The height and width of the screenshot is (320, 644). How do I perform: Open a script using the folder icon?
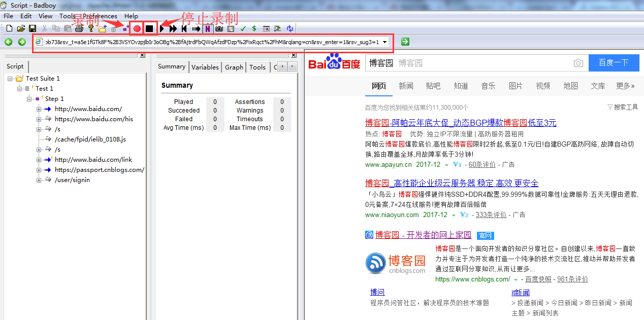[21, 28]
